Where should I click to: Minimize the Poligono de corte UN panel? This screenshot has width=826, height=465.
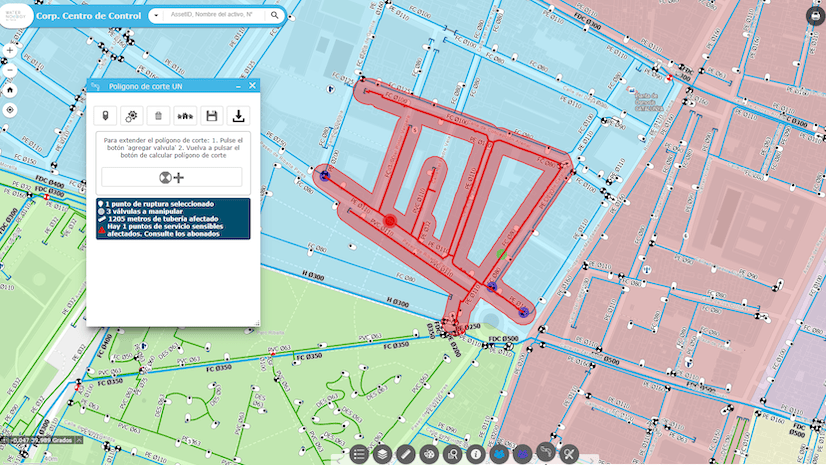(238, 86)
